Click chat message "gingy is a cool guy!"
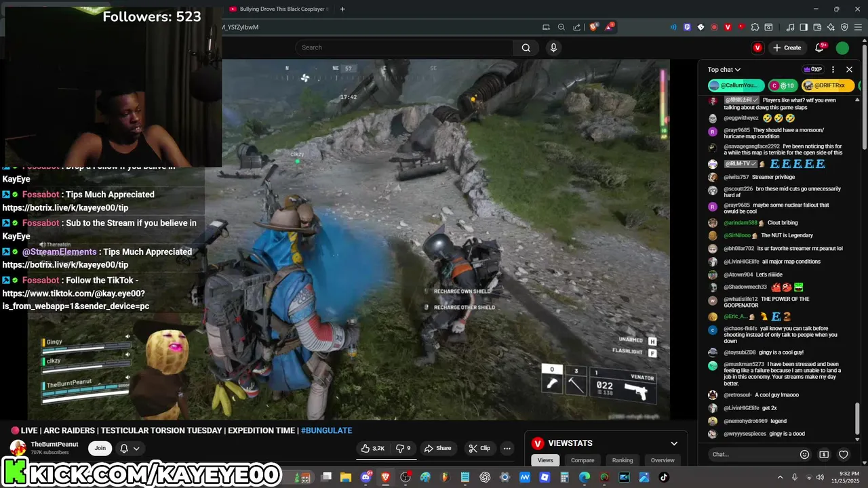868x488 pixels. [x=781, y=352]
